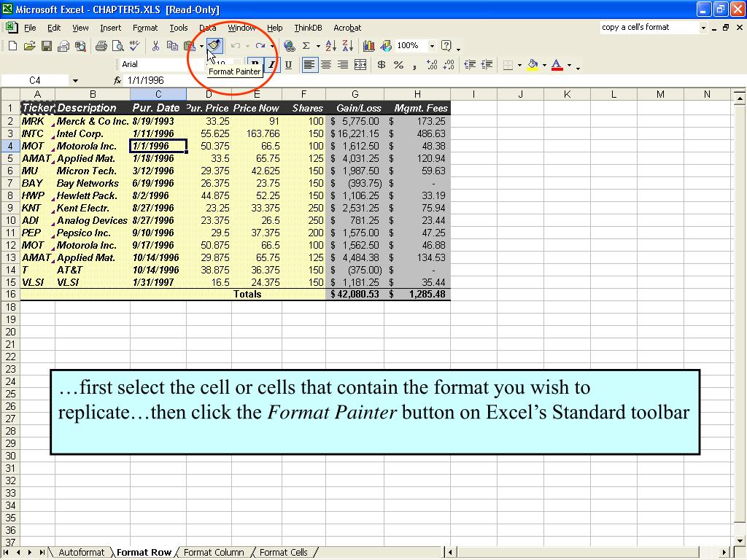
Task: Toggle Center alignment
Action: (326, 65)
